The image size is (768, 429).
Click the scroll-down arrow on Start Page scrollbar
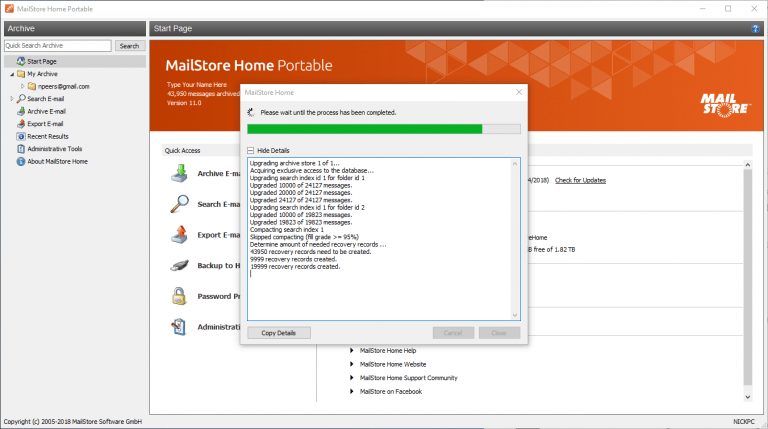coord(747,397)
